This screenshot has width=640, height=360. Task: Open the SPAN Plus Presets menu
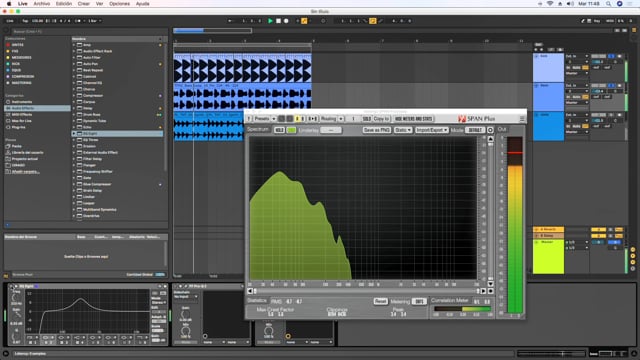[x=265, y=119]
